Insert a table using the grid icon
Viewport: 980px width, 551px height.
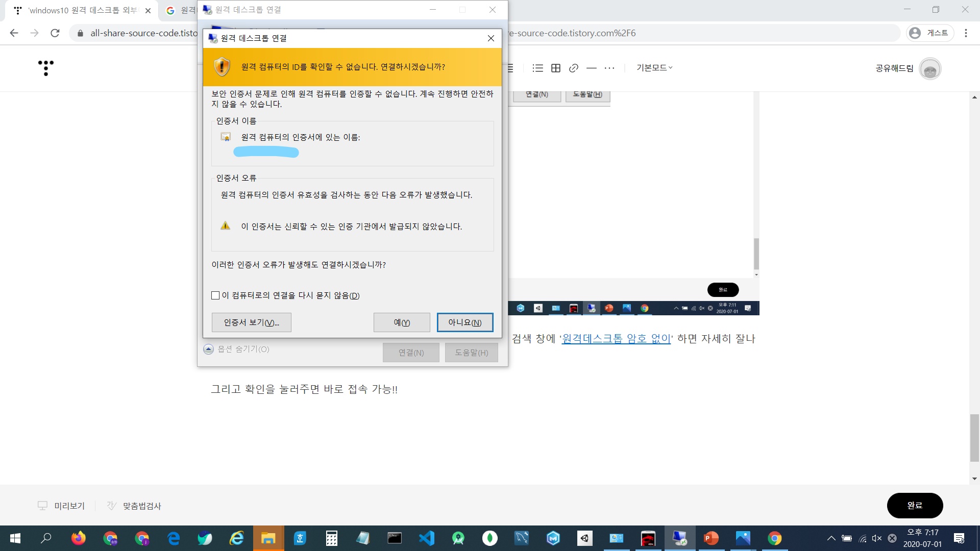556,68
